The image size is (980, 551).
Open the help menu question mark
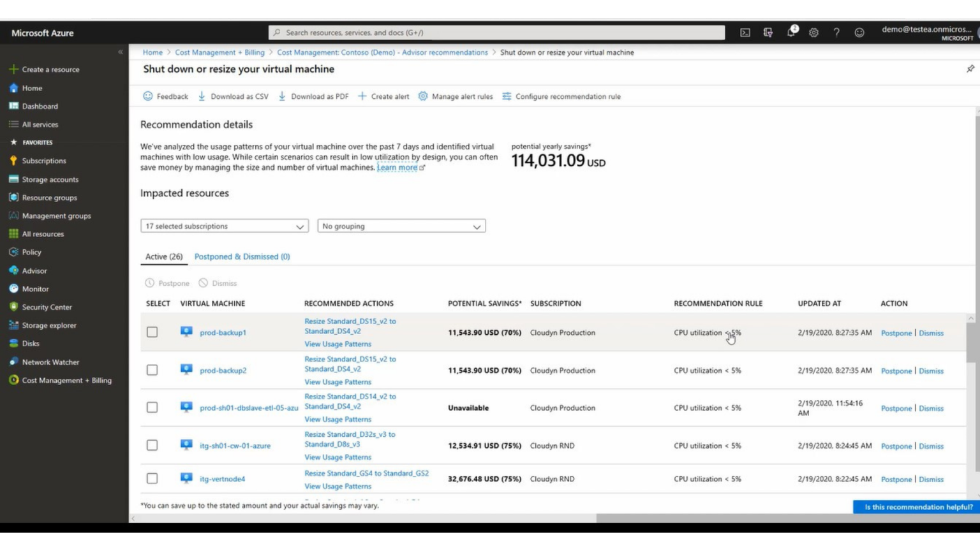tap(837, 33)
